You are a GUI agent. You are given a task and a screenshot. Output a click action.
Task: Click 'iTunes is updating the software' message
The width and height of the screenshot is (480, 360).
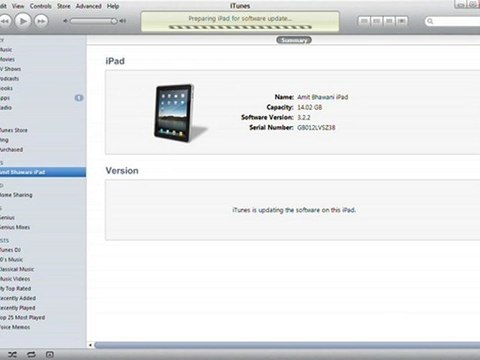(294, 210)
